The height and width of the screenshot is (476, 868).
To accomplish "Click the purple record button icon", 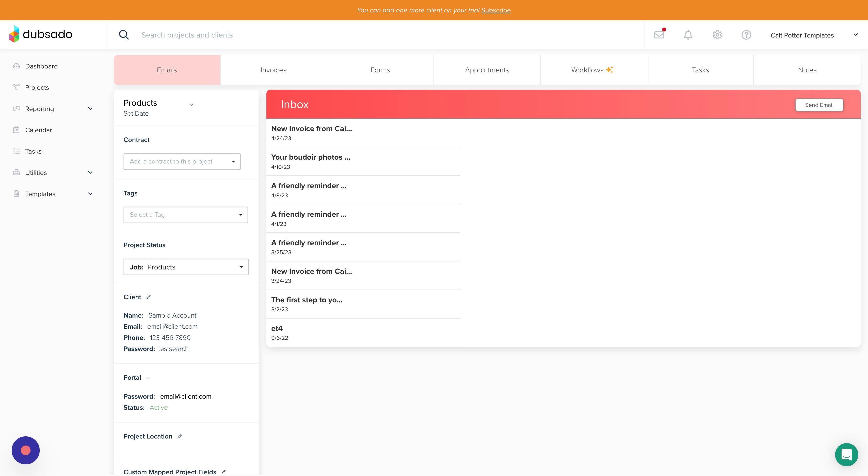I will coord(26,450).
